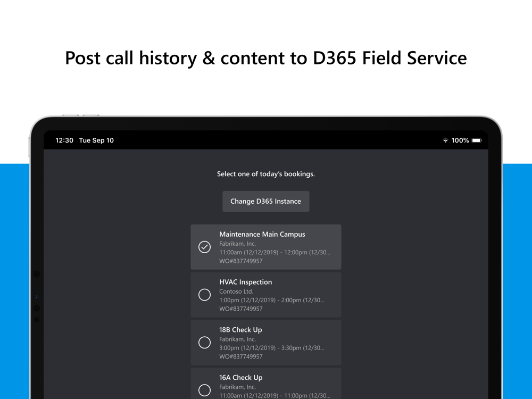Click the Wi-Fi status icon
Screen dimensions: 532x399
(445, 140)
